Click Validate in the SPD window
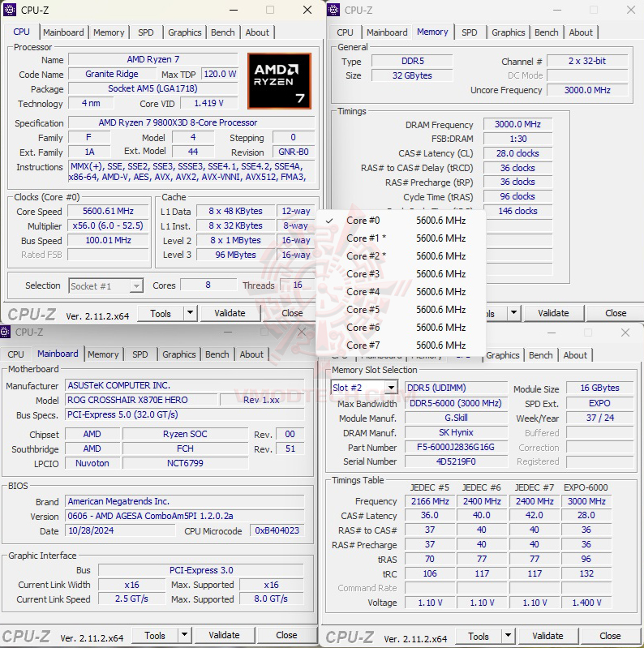 pyautogui.click(x=547, y=636)
